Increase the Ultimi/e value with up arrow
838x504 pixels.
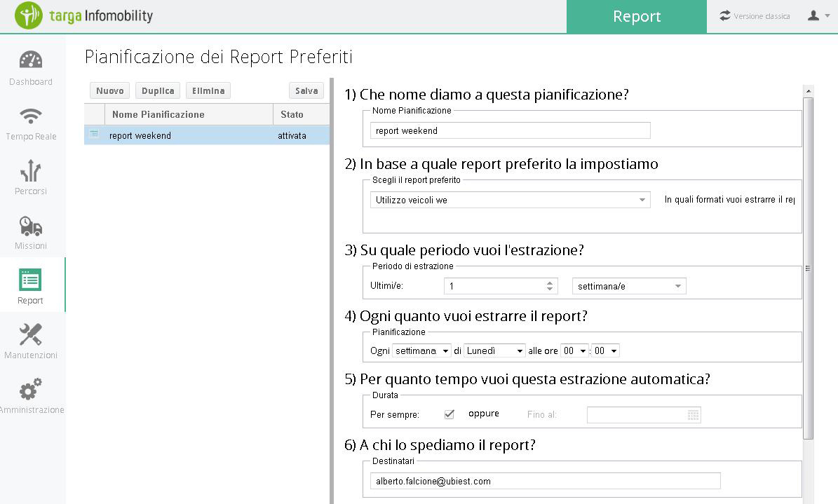click(549, 282)
